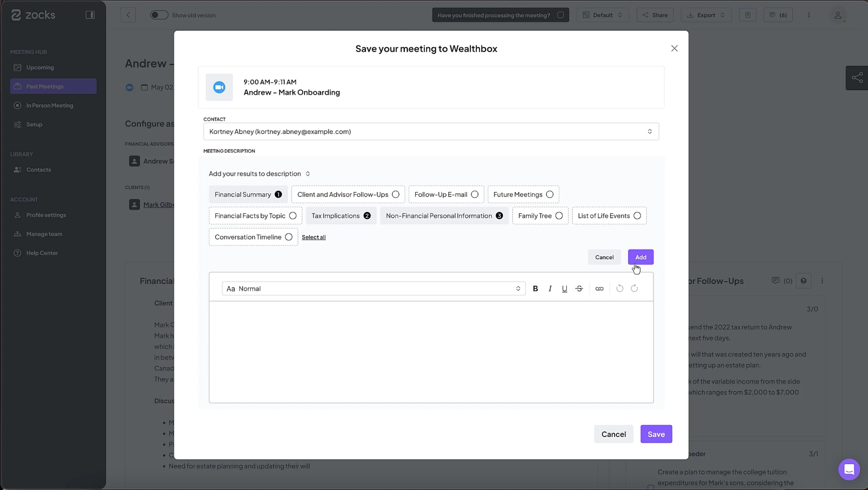Insert a link with the link icon

[x=599, y=288]
